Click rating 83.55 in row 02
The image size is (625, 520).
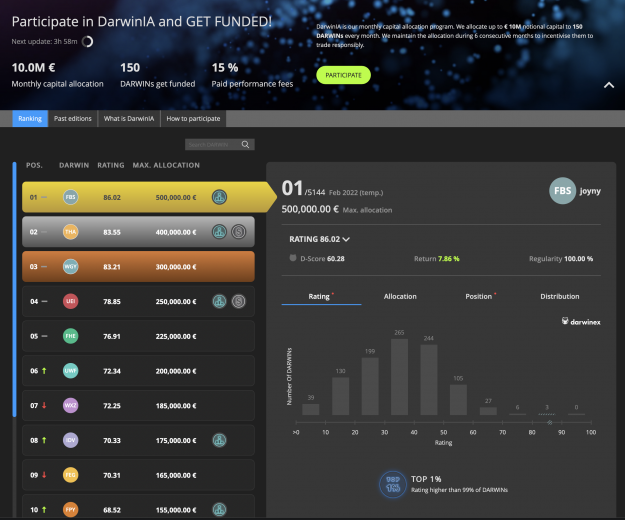point(112,232)
